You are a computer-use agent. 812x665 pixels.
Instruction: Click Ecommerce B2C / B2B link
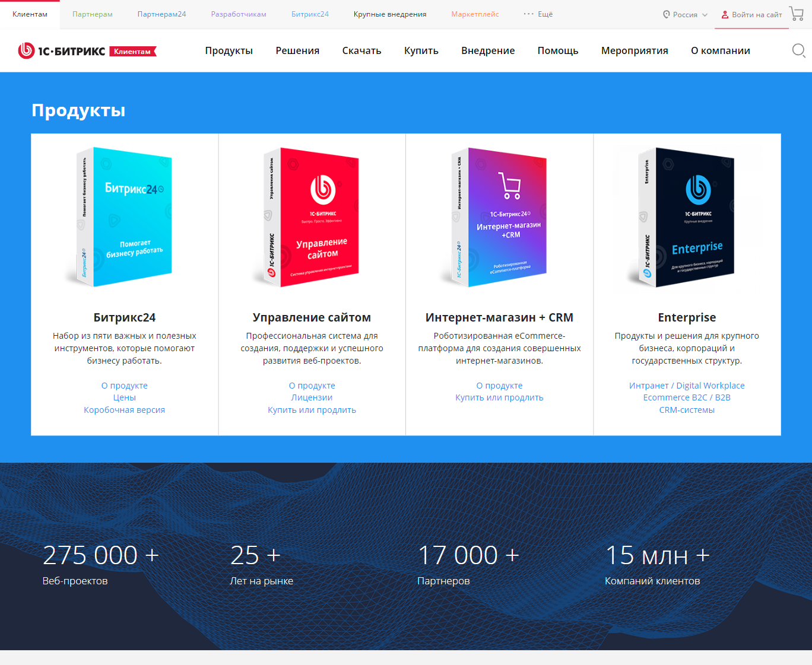[x=687, y=397]
